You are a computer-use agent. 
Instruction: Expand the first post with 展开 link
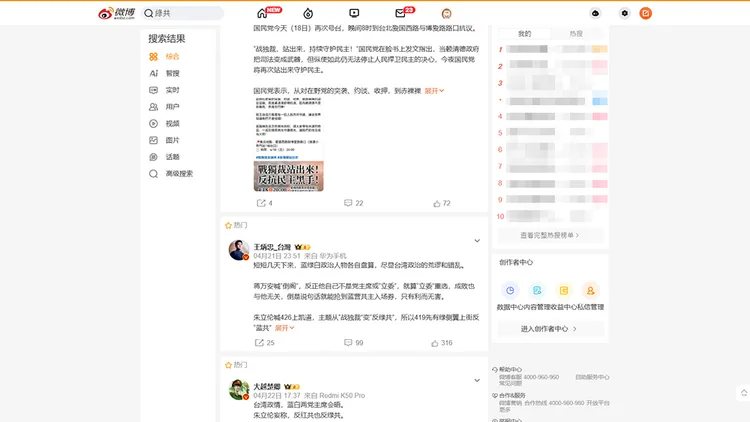pyautogui.click(x=434, y=91)
